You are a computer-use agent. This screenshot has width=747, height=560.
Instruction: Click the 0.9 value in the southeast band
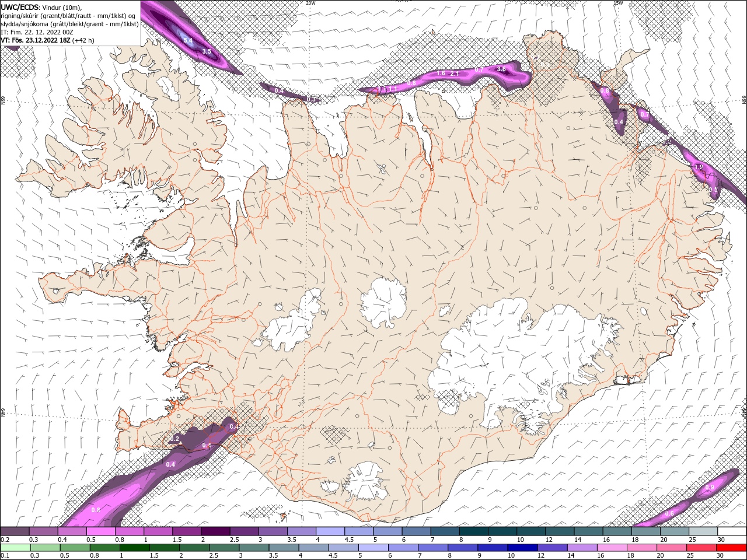(x=710, y=487)
